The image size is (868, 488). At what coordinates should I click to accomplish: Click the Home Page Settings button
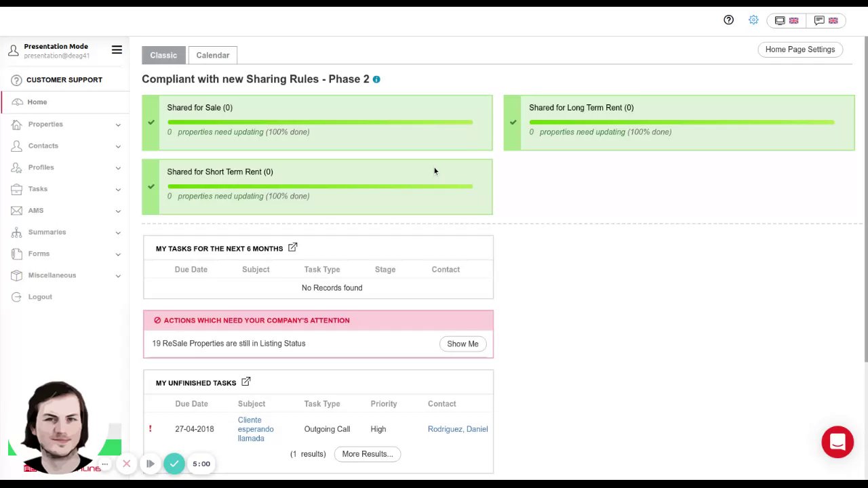pyautogui.click(x=800, y=49)
